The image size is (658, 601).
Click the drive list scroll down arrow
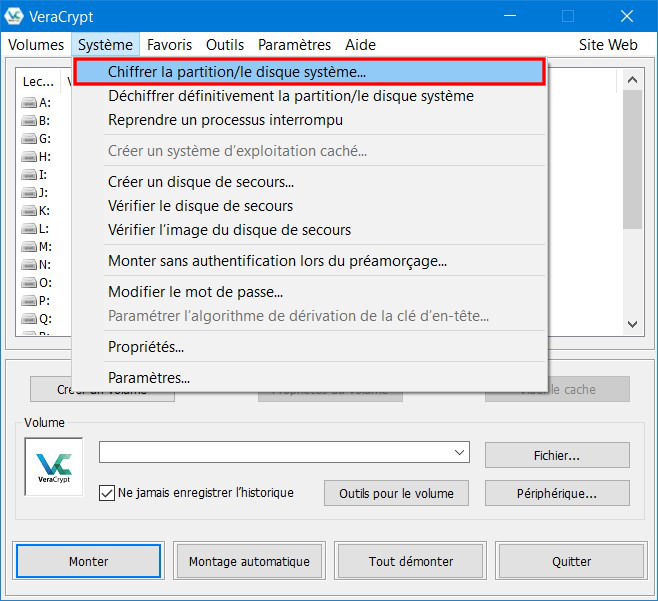coord(632,324)
